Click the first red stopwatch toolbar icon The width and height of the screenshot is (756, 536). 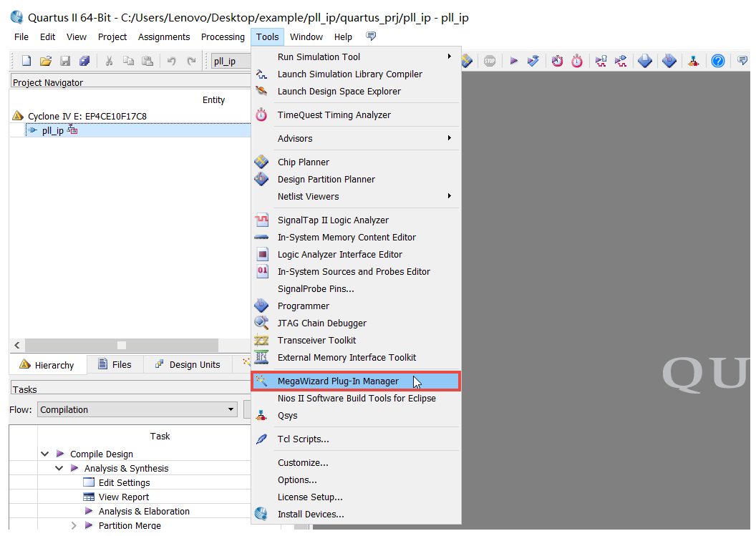558,61
